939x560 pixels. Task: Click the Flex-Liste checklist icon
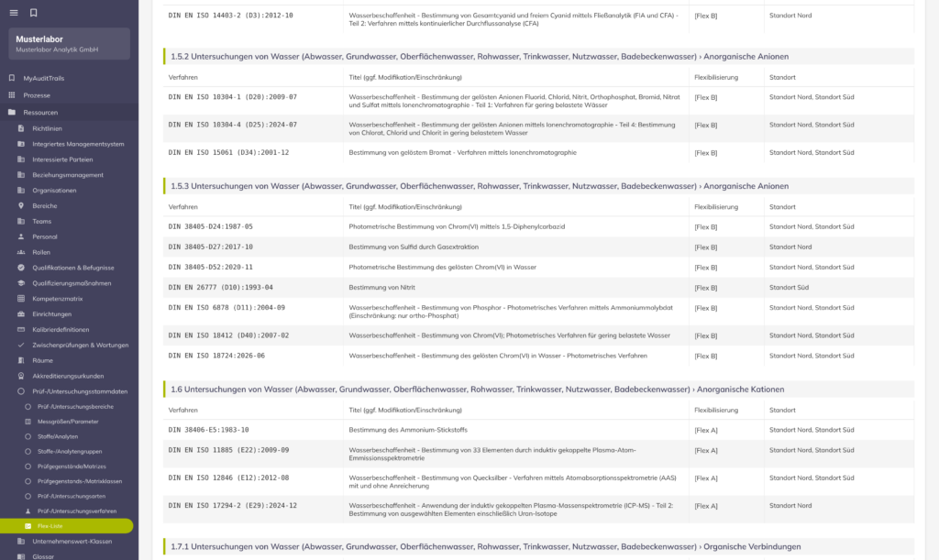28,526
